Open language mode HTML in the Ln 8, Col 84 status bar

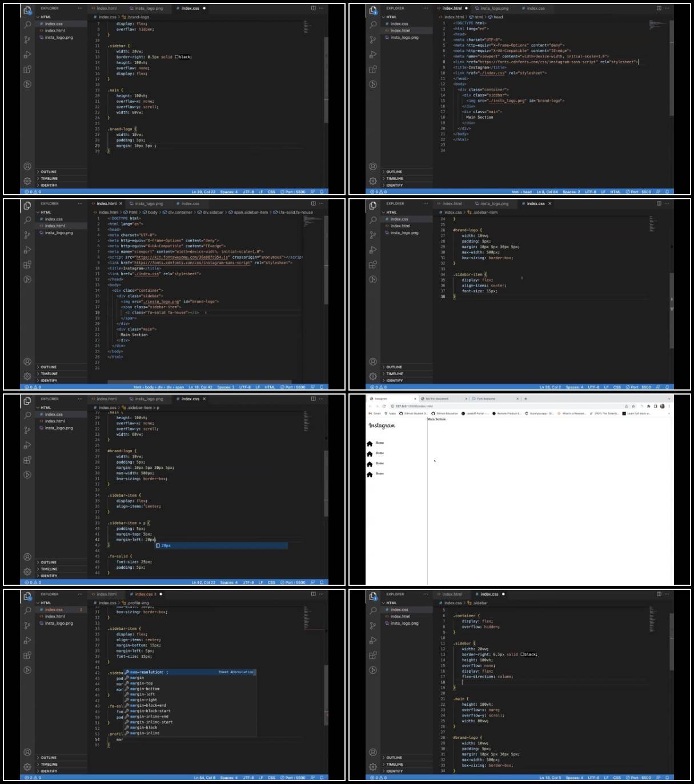pos(615,192)
